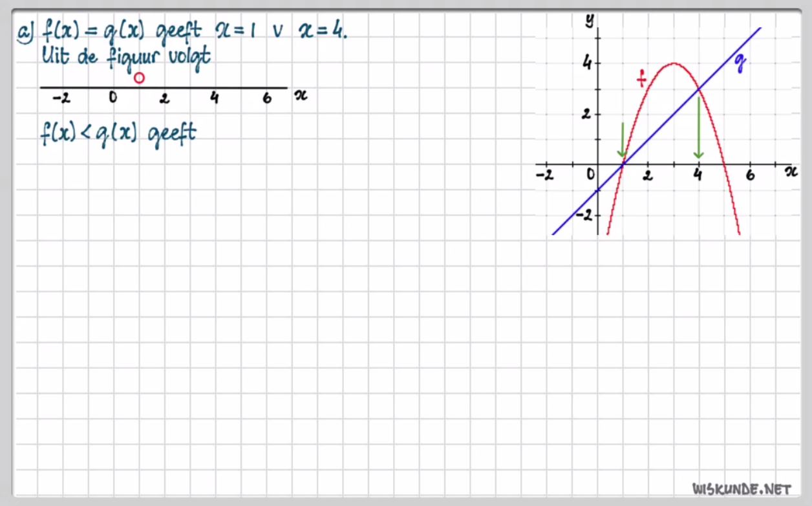Select the inequality text 'f(x) < g(x) geeft'

pyautogui.click(x=118, y=135)
